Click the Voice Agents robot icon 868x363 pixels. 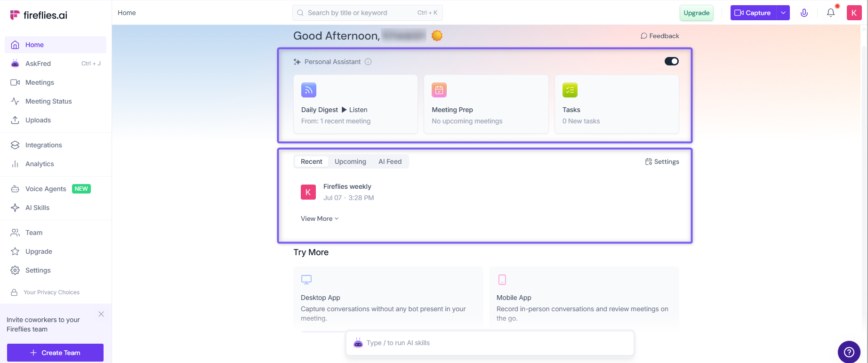coord(15,189)
